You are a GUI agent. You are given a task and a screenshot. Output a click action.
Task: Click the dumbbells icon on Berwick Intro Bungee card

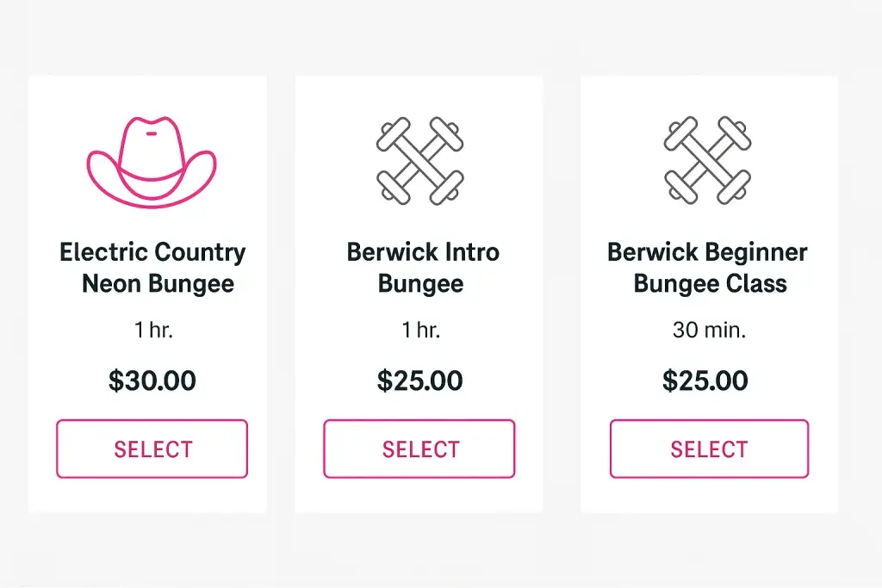click(x=421, y=158)
